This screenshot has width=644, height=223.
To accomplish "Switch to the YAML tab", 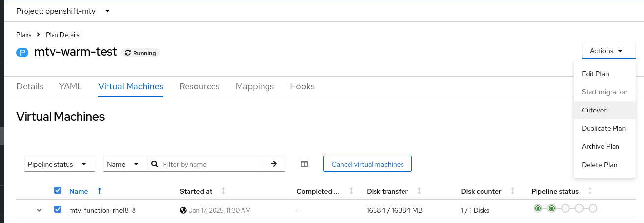I will coord(71,86).
